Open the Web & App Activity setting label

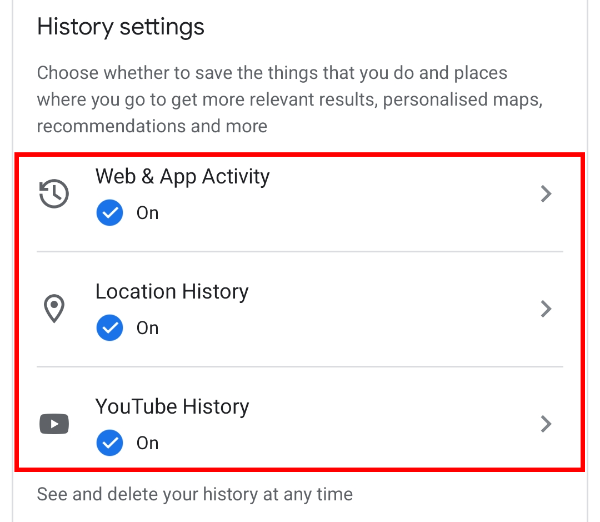(182, 177)
